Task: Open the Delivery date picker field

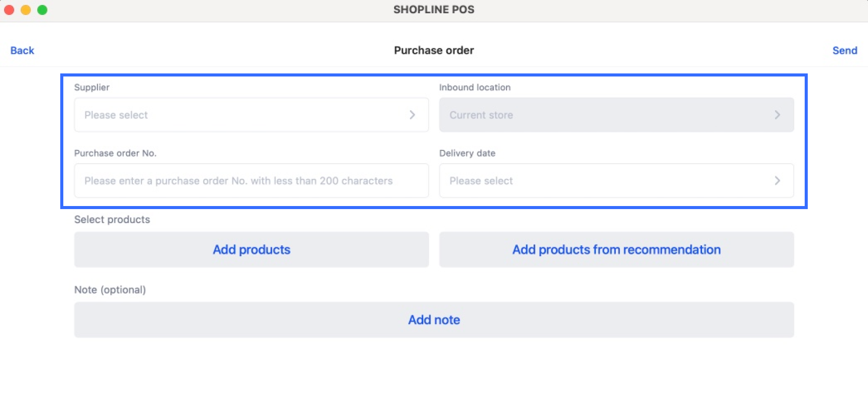Action: pos(616,181)
